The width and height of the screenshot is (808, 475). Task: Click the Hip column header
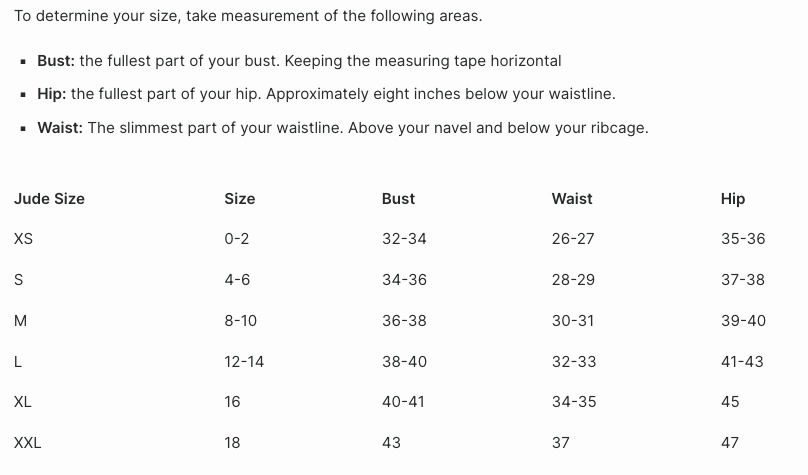tap(733, 199)
